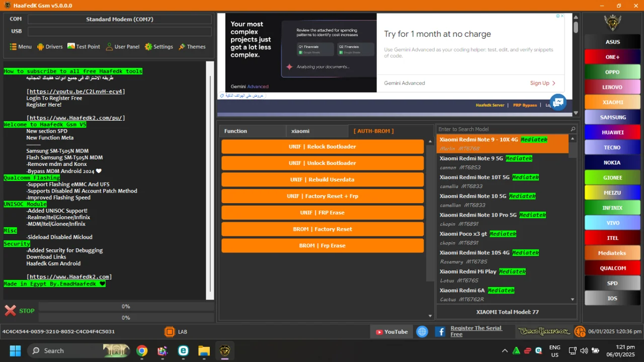Open the YouTube button in status bar
The image size is (644, 362).
click(x=391, y=332)
